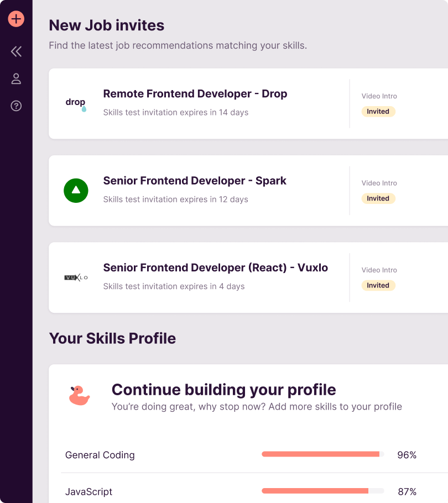Click the Vuxlo company logo
The width and height of the screenshot is (448, 503).
pyautogui.click(x=76, y=277)
